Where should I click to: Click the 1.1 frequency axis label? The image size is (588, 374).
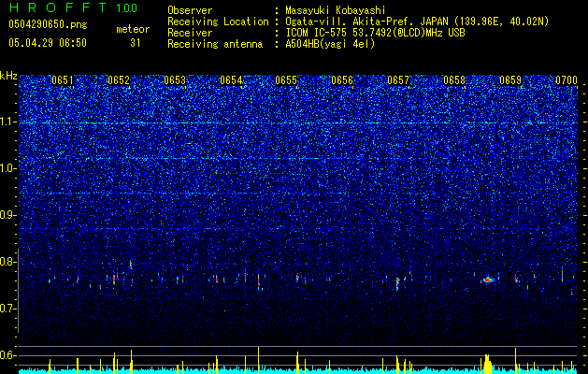pyautogui.click(x=7, y=122)
